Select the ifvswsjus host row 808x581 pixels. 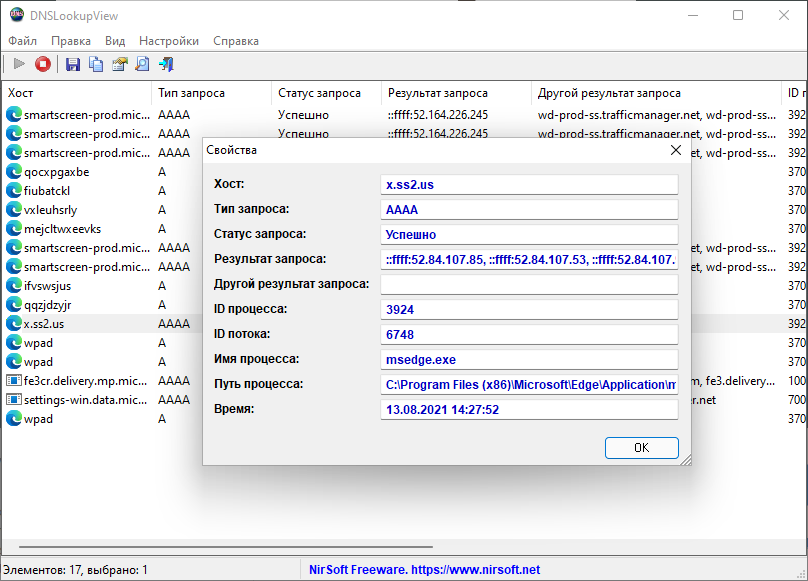[47, 286]
